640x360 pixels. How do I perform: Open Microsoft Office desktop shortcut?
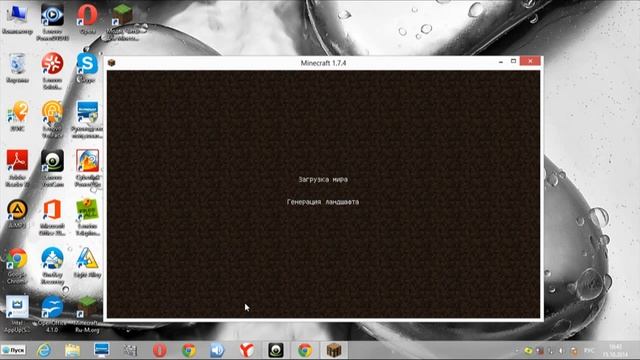[52, 216]
